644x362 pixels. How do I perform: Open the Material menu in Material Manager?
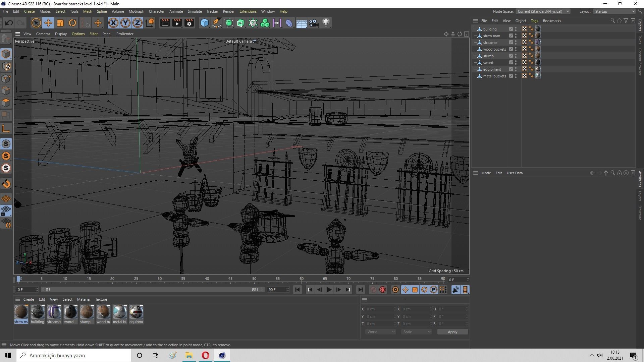[84, 299]
